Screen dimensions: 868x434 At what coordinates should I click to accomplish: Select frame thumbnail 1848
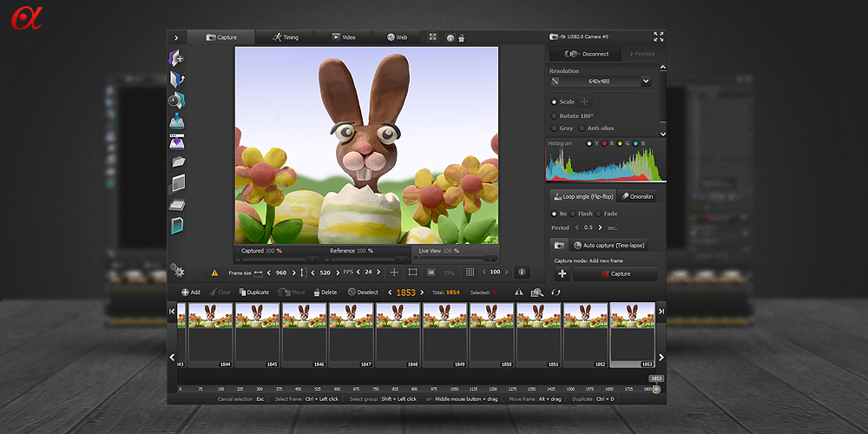tap(398, 335)
